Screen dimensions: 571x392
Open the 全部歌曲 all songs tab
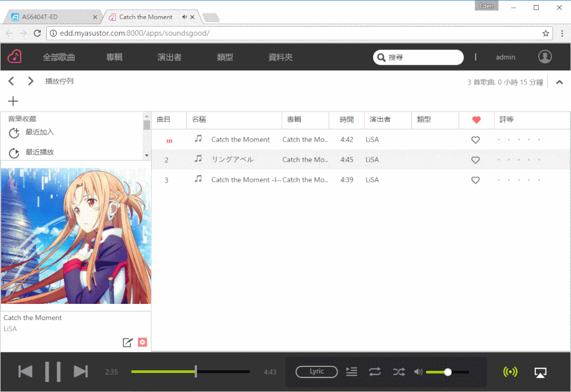(59, 57)
